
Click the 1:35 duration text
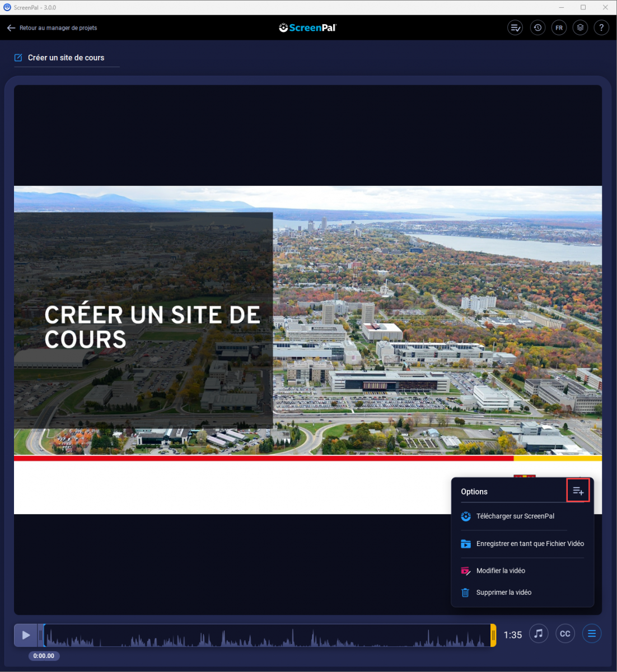click(x=513, y=635)
